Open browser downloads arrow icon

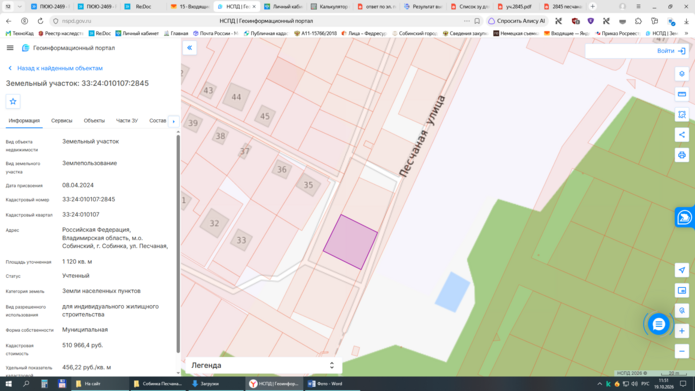tap(686, 21)
